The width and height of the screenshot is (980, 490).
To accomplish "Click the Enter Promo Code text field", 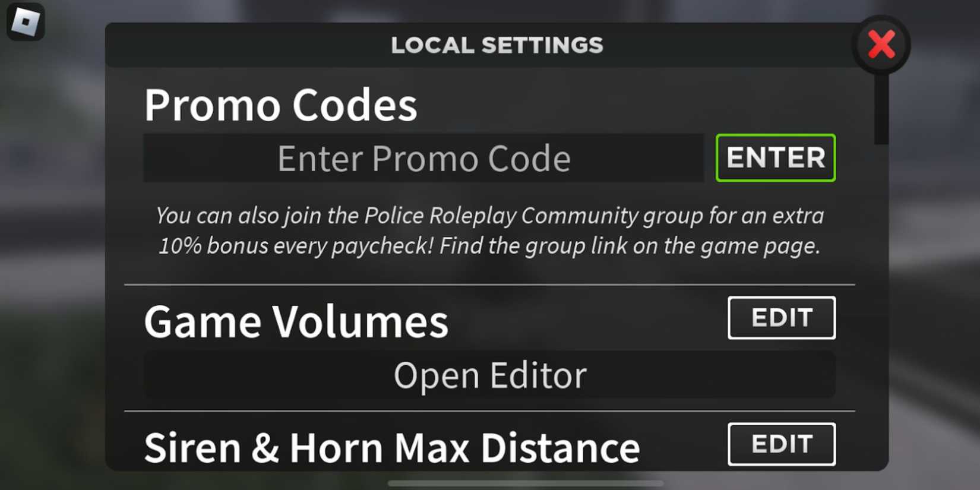I will [423, 158].
